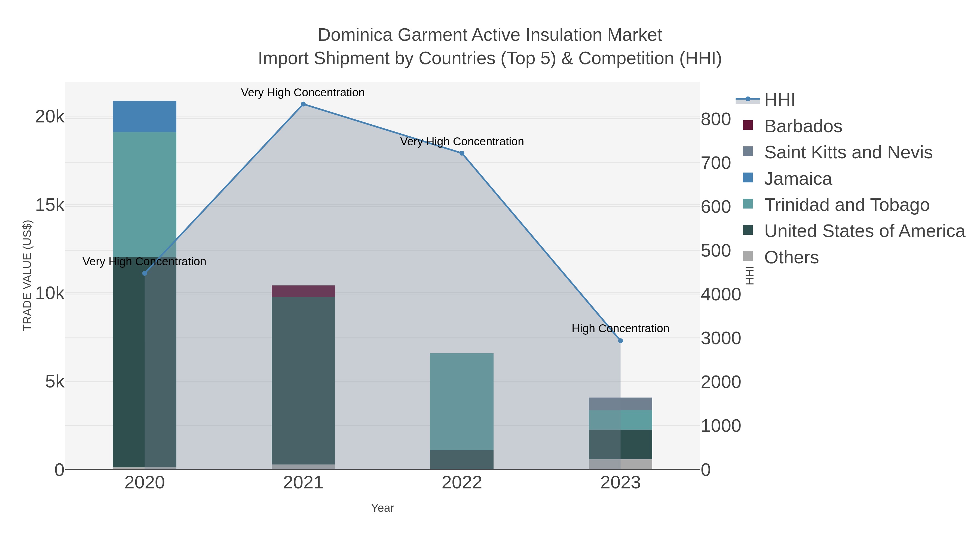
Task: Click the Barbados segment of 2021 bar
Action: tap(303, 291)
